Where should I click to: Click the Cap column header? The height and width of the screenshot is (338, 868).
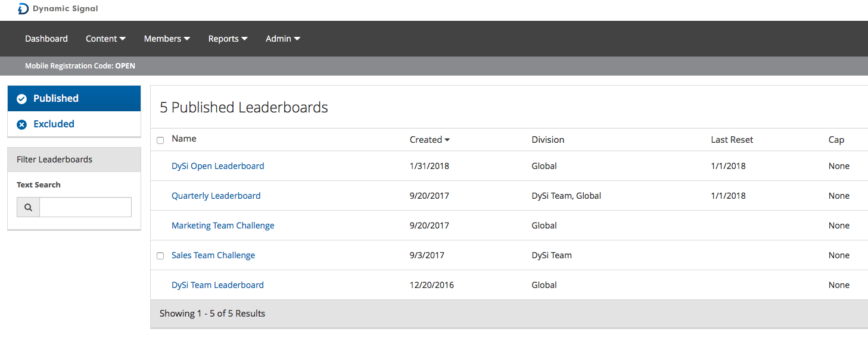836,140
